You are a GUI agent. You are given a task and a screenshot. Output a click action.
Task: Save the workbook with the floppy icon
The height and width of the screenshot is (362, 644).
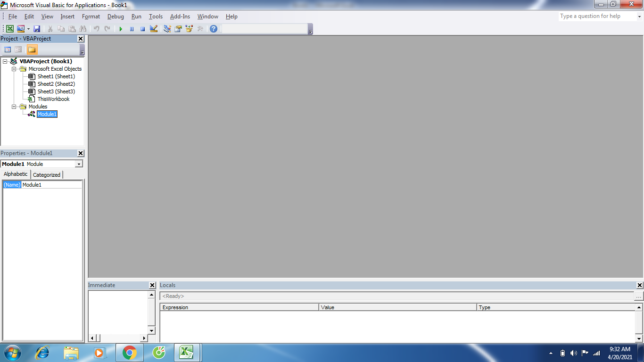click(x=37, y=29)
